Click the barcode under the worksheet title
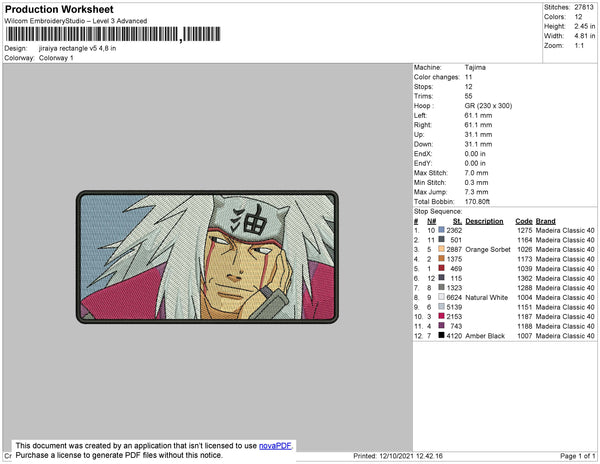 [x=113, y=34]
